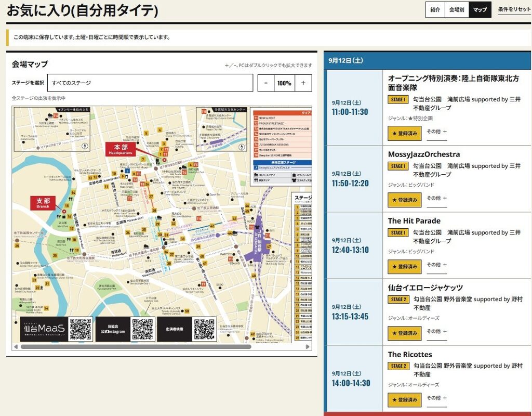The height and width of the screenshot is (416, 532).
Task: Toggle 登録済み for MossyJazzOrchestra
Action: coord(404,200)
